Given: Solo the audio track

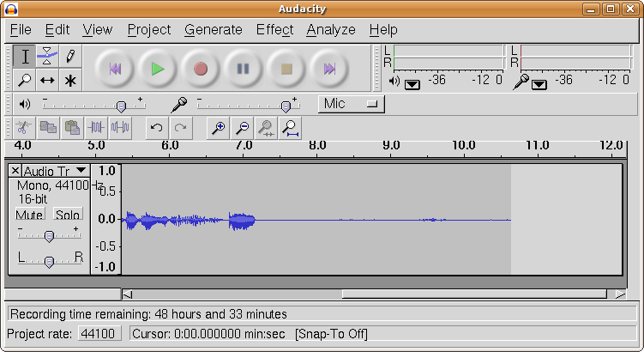Looking at the screenshot, I should point(68,214).
